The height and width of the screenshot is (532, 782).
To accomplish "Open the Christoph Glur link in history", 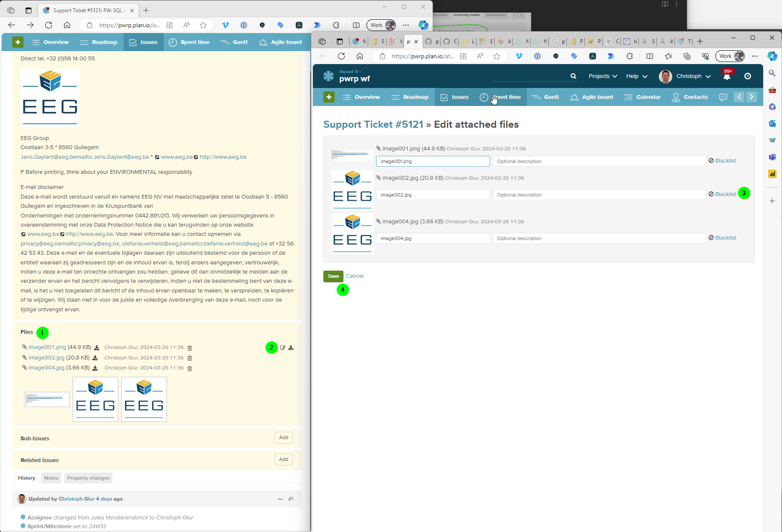I will tap(77, 499).
